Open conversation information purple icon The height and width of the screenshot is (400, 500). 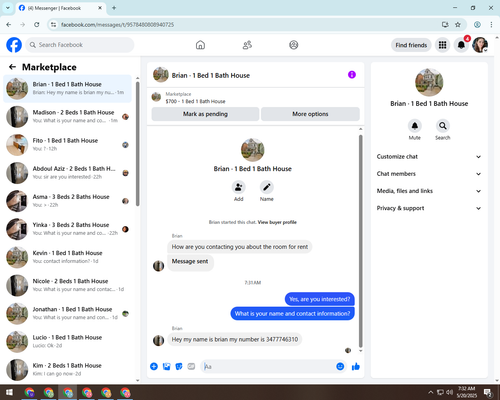[x=352, y=75]
